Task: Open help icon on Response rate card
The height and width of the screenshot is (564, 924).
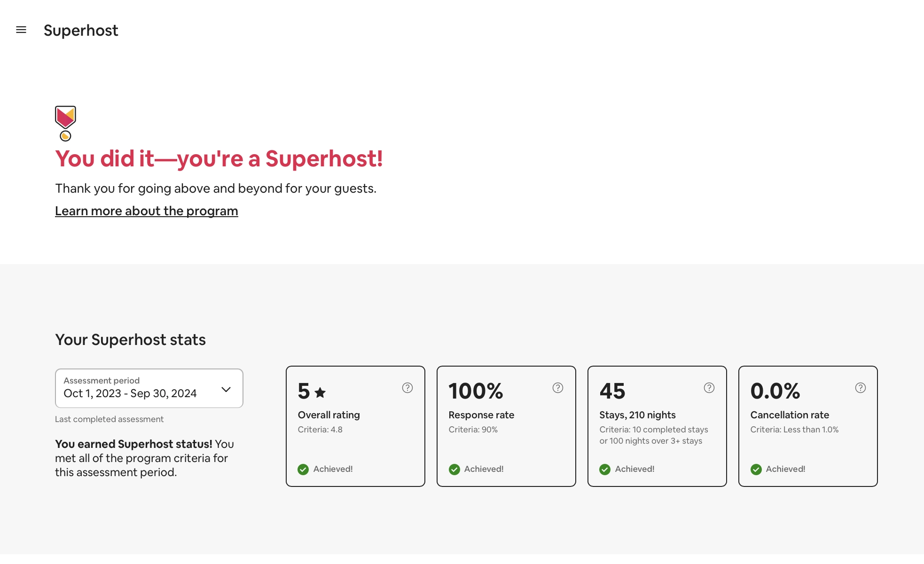Action: pyautogui.click(x=558, y=388)
